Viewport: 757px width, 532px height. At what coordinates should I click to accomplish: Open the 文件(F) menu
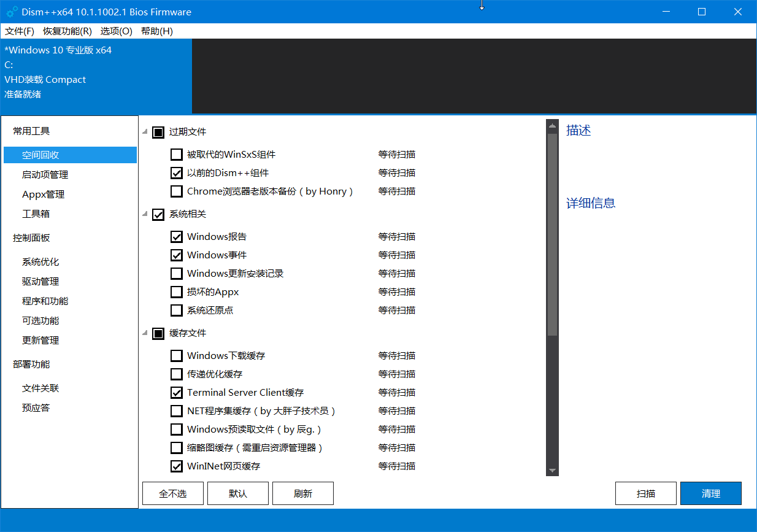[x=20, y=31]
